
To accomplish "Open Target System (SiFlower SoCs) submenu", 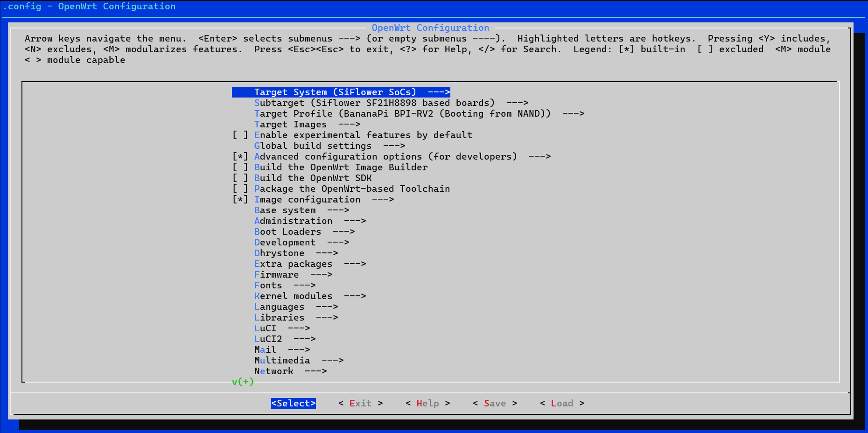I will 341,92.
